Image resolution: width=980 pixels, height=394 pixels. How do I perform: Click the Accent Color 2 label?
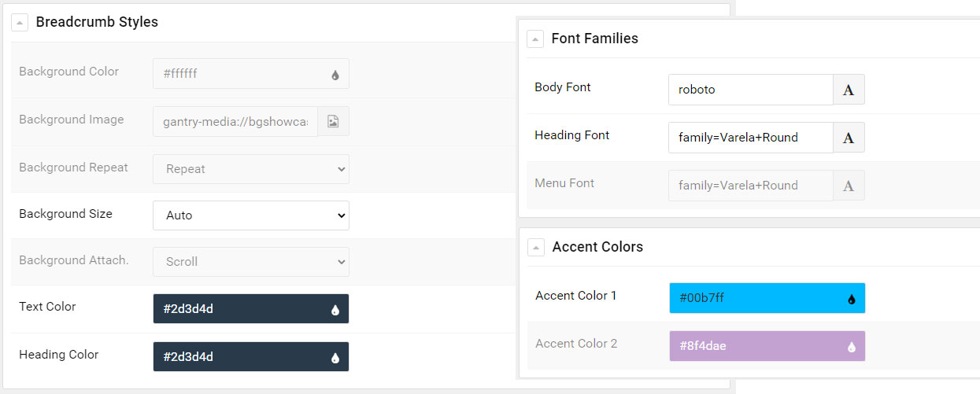(x=576, y=344)
